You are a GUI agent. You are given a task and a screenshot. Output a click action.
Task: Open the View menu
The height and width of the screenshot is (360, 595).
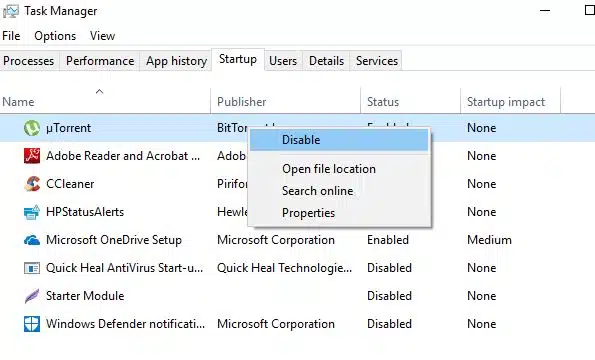pos(102,36)
